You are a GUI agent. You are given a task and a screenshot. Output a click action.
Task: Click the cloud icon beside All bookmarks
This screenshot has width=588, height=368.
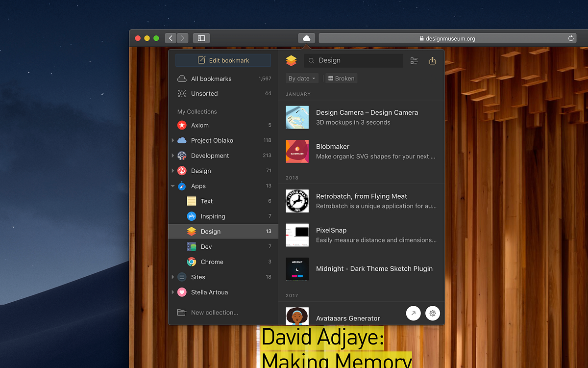[182, 79]
